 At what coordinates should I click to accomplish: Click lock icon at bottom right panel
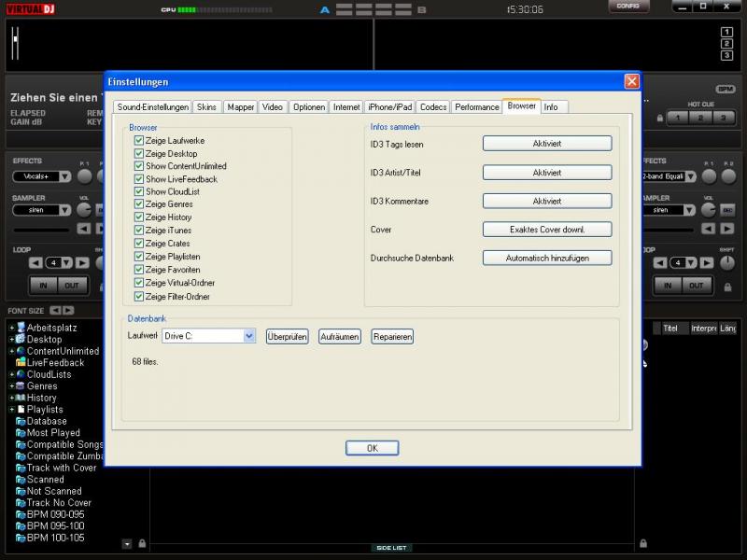[x=643, y=543]
